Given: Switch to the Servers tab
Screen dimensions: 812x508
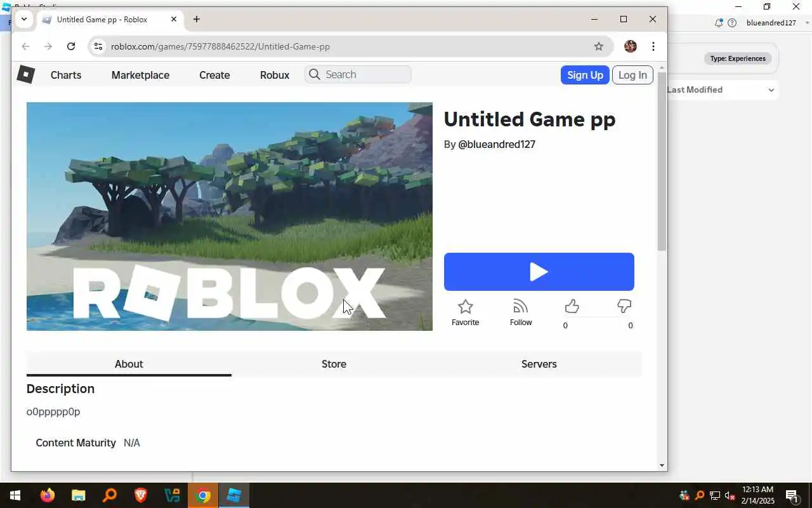Looking at the screenshot, I should [539, 364].
